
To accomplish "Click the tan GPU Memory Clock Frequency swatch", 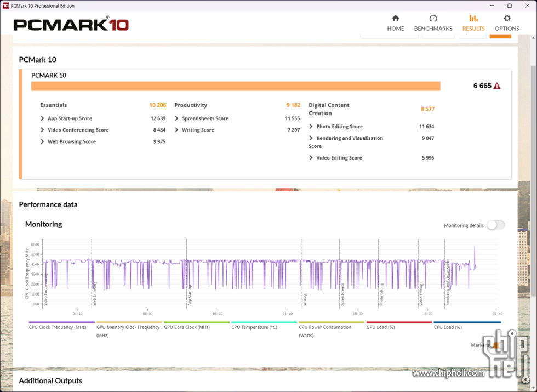I will point(129,322).
